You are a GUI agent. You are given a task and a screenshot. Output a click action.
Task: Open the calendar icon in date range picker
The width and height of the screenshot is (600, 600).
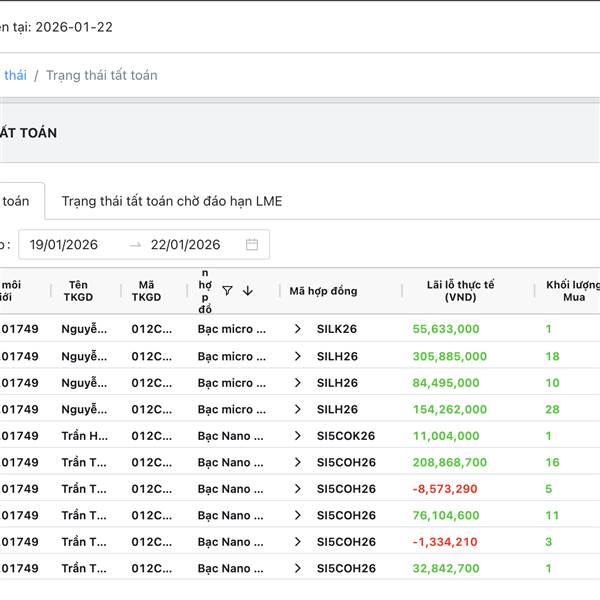tap(252, 245)
